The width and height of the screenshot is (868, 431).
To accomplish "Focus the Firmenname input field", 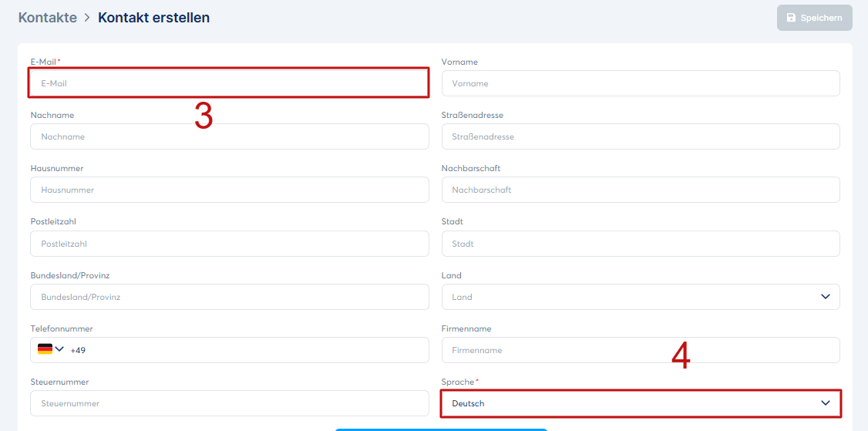I will 641,350.
